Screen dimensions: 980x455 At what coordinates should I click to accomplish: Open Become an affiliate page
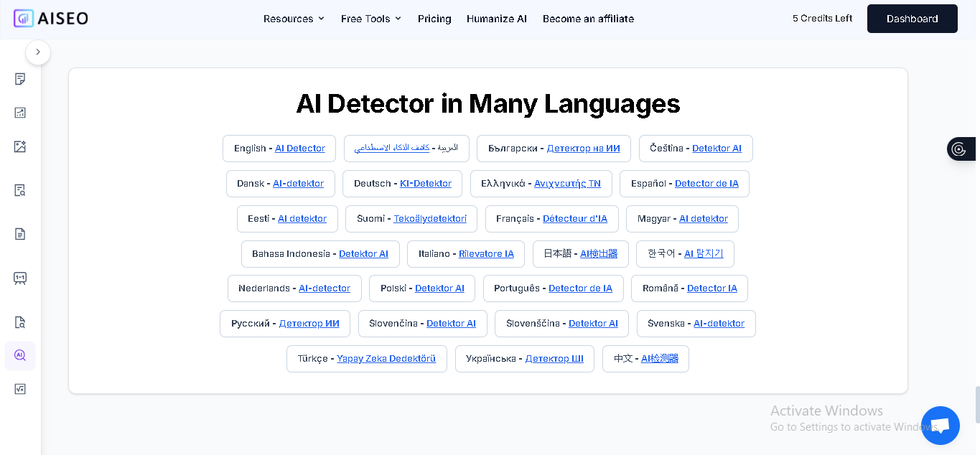coord(588,19)
